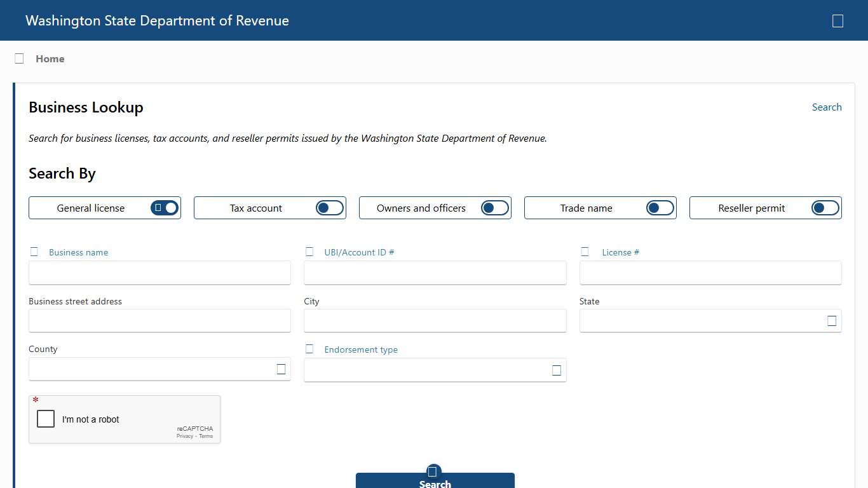Screen dimensions: 868x488
Task: Open the Search link at top right
Action: 827,107
